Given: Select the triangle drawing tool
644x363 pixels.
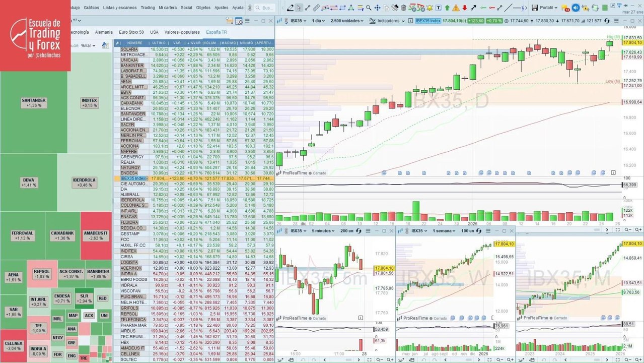Looking at the screenshot, I should tap(351, 8).
